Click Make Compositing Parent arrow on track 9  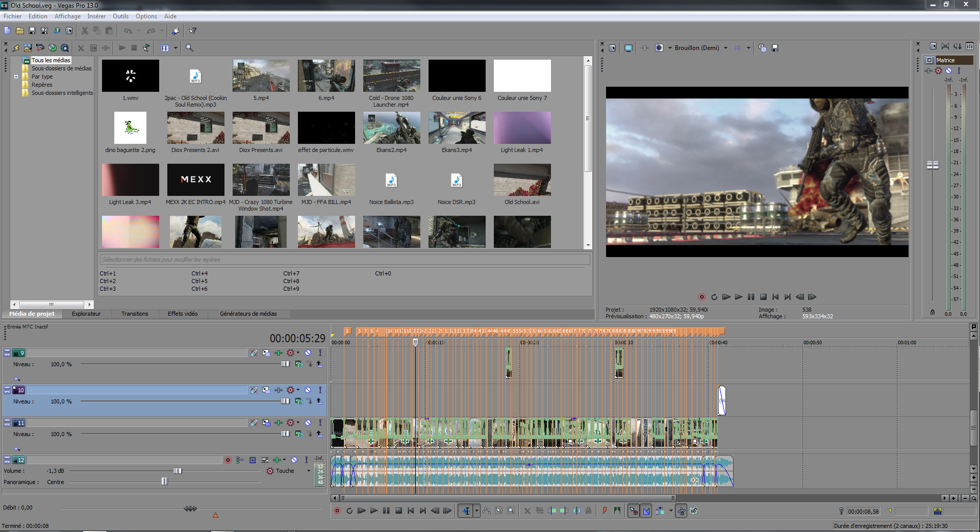pos(319,364)
